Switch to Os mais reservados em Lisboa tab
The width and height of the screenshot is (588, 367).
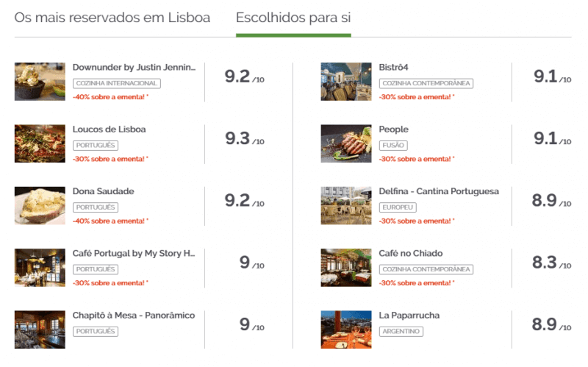pyautogui.click(x=112, y=18)
